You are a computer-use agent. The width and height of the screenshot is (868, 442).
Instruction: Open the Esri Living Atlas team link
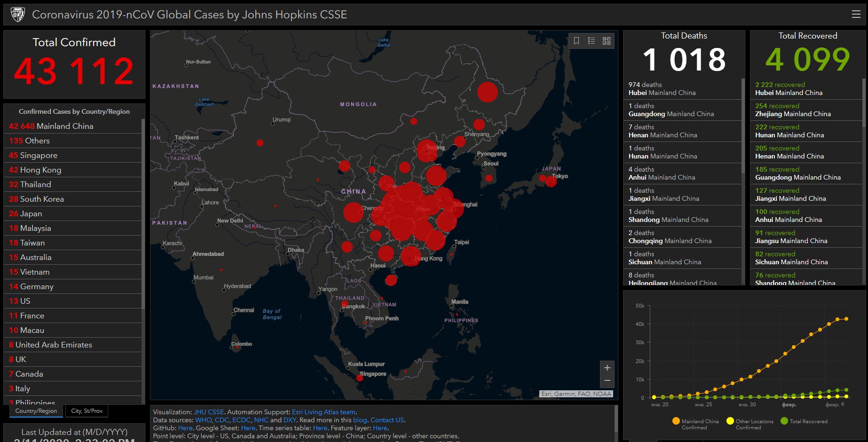(x=324, y=412)
